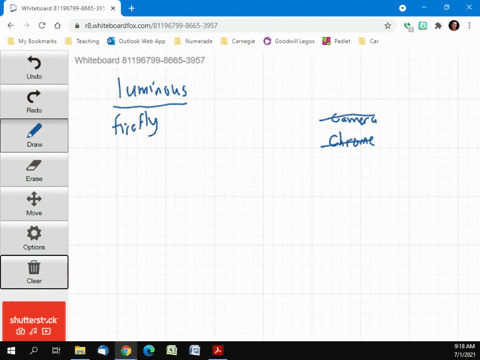Expand the Carnegie bookmarks folder
The image size is (480, 360).
coord(238,41)
